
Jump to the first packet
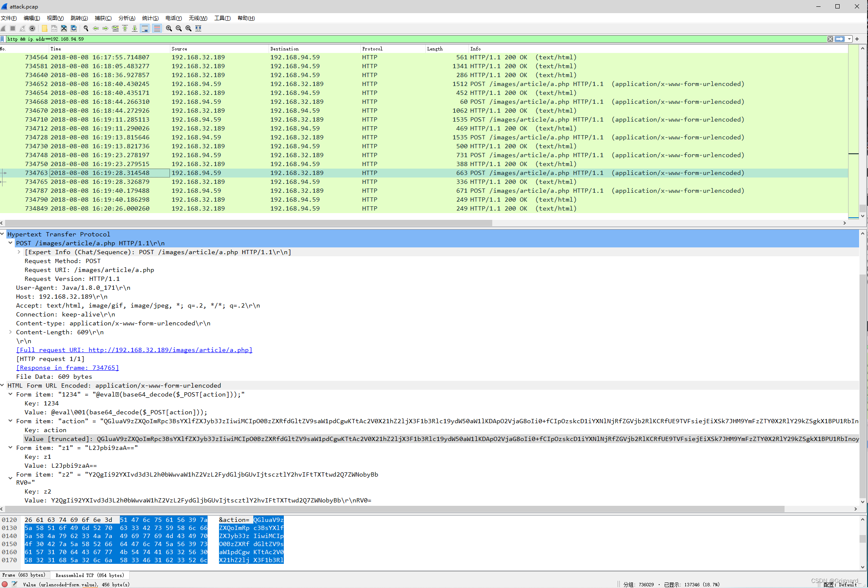[125, 28]
